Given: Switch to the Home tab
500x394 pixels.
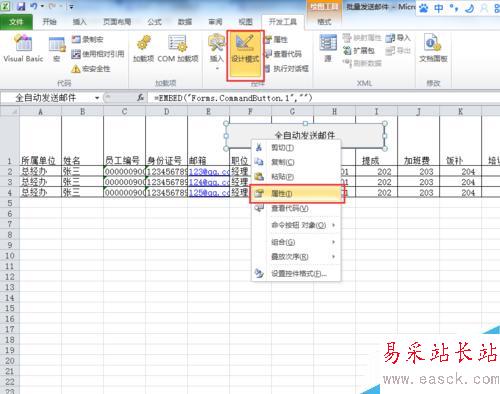Looking at the screenshot, I should pos(49,22).
